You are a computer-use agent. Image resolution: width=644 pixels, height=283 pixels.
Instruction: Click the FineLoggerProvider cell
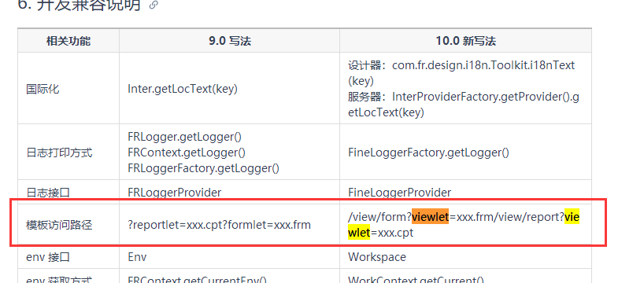pos(465,193)
